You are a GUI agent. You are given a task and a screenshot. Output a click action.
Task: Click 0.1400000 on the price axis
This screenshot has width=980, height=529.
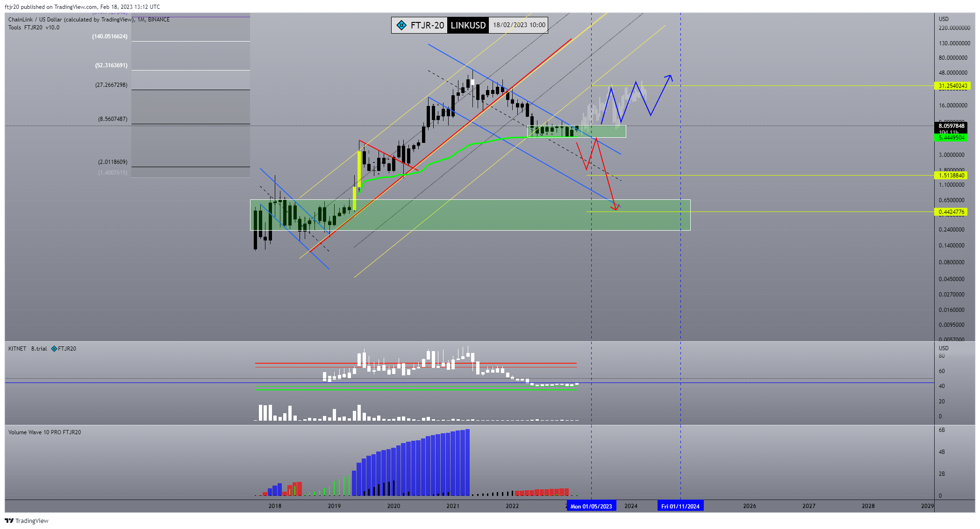[951, 246]
